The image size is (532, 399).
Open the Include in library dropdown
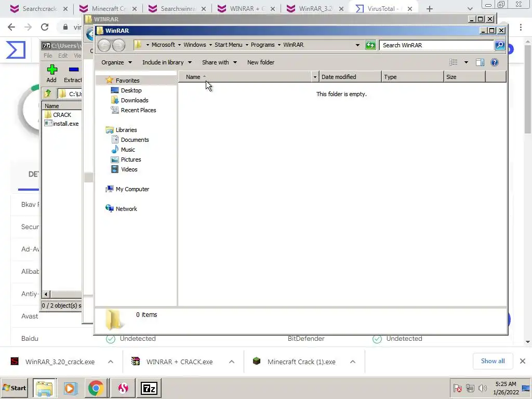pos(167,62)
